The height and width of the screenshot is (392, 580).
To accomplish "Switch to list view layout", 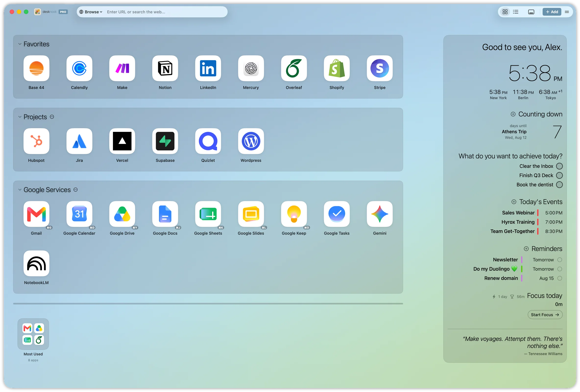I will [516, 12].
